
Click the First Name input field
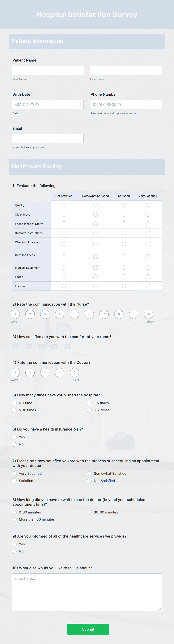[x=48, y=70]
